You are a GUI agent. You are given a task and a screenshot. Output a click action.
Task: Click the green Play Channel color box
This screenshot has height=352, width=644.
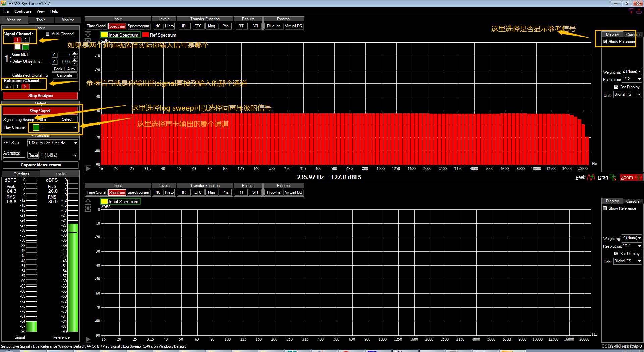pos(36,127)
